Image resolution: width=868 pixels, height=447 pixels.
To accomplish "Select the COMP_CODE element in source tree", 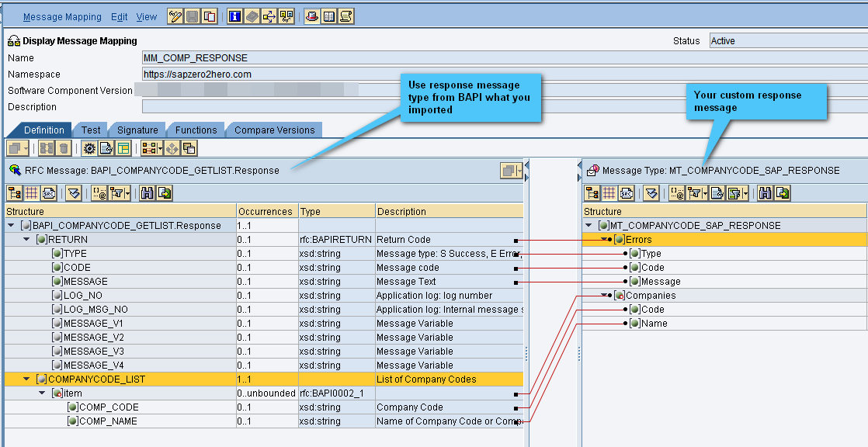I will tap(109, 407).
